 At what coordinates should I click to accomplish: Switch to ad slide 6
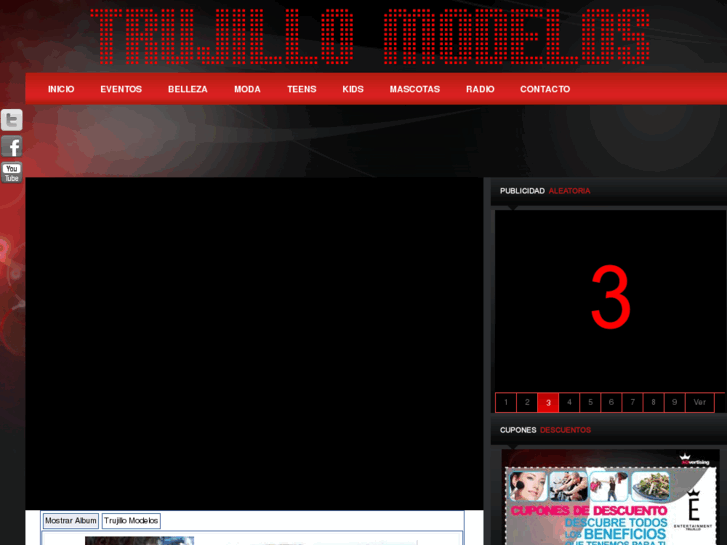[611, 403]
